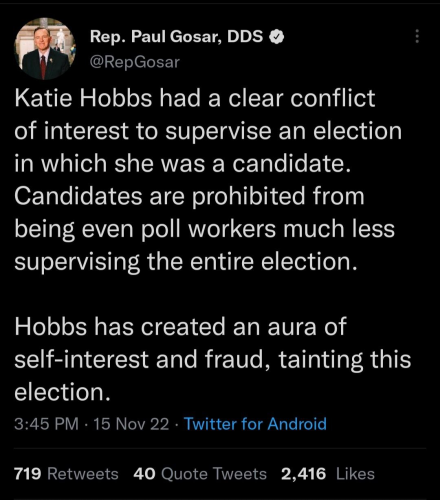Viewport: 440px width, 500px height.
Task: Click the words Katie Hobbs in tweet
Action: (83, 98)
